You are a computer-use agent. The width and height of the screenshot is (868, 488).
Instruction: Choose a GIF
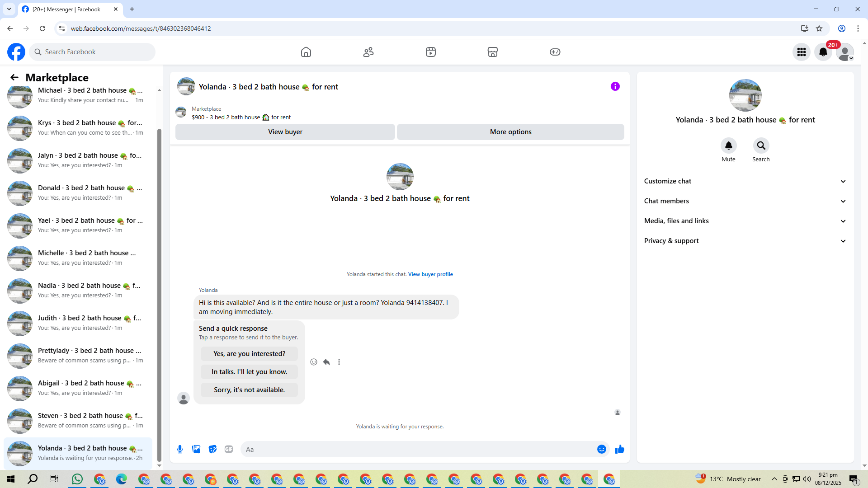tap(229, 449)
